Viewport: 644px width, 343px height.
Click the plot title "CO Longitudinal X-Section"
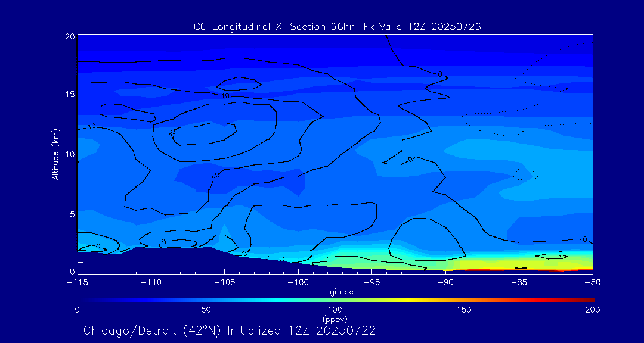pos(337,26)
